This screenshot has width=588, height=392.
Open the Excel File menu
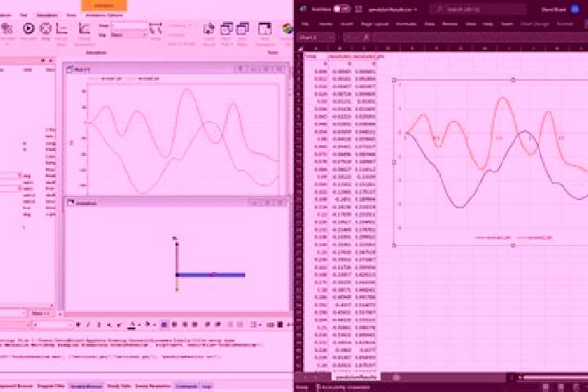point(305,24)
